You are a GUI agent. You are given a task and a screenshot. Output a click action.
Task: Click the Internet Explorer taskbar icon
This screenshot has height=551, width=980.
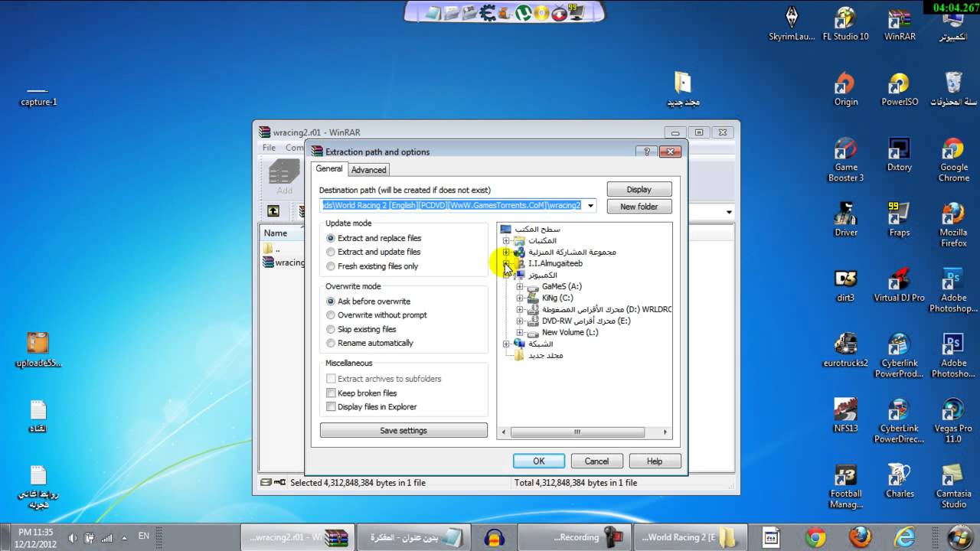905,537
